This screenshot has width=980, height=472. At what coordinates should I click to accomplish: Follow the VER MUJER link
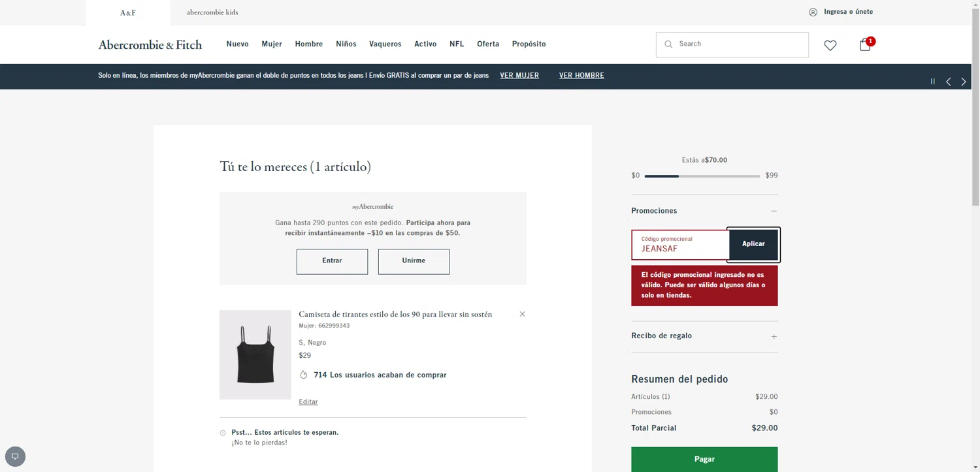519,76
